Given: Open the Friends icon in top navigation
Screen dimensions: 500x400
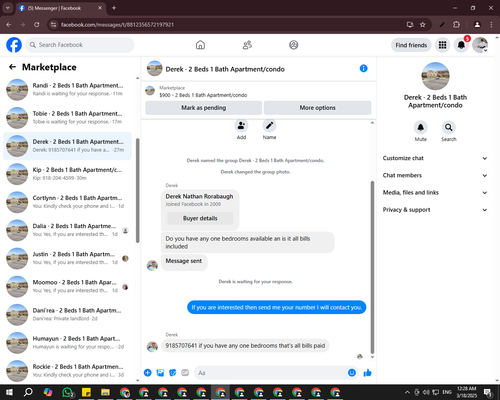Looking at the screenshot, I should point(247,45).
